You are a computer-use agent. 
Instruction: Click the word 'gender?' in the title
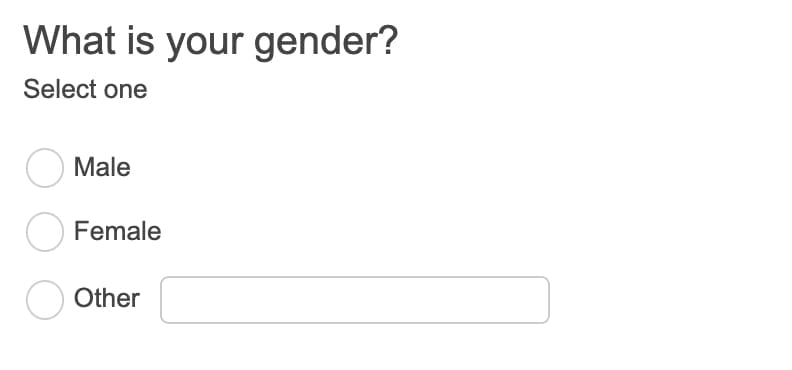pyautogui.click(x=326, y=43)
